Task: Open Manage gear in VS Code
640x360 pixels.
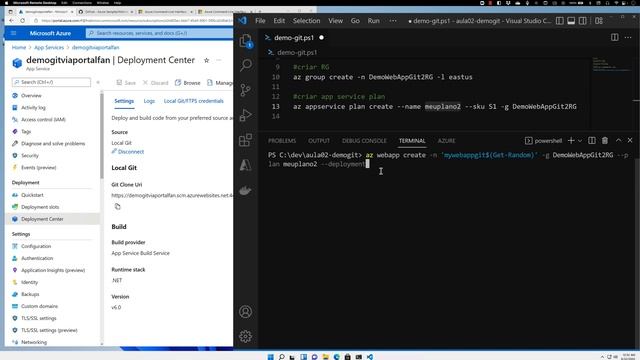Action: click(x=246, y=336)
